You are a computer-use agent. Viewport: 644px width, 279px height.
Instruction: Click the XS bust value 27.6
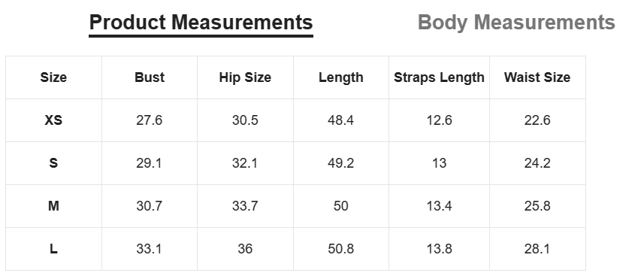(150, 120)
